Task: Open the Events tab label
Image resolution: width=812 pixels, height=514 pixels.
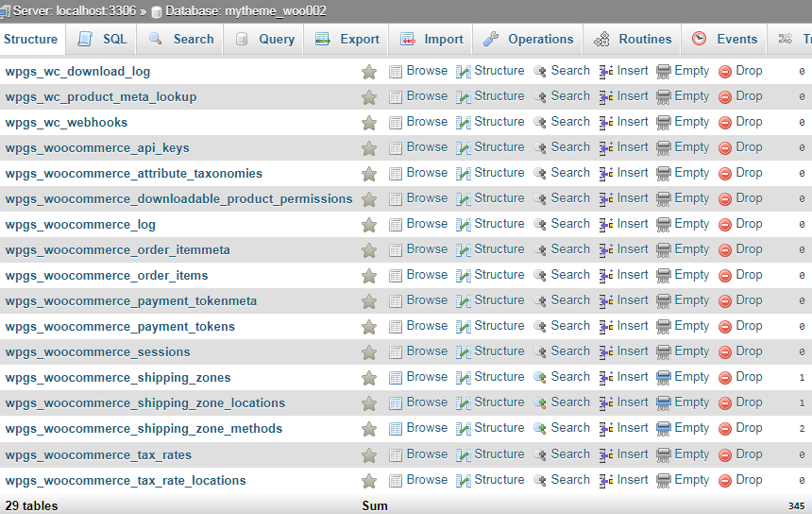Action: pyautogui.click(x=736, y=39)
